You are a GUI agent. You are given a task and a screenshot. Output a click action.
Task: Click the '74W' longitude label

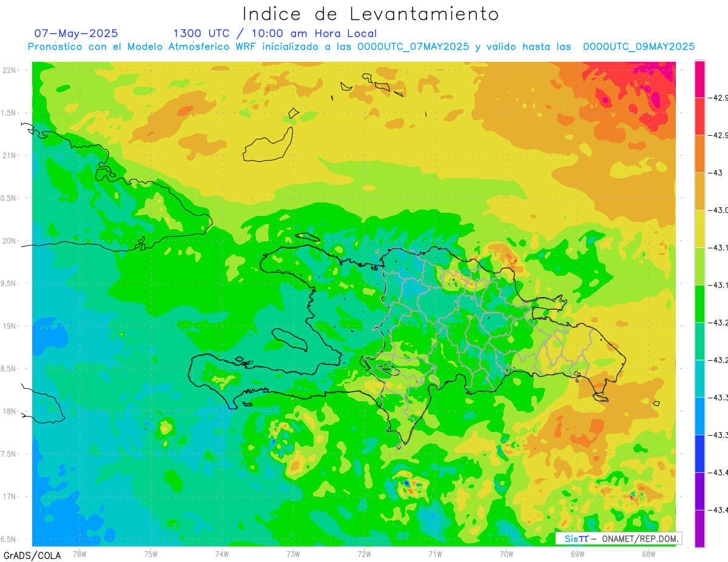222,554
